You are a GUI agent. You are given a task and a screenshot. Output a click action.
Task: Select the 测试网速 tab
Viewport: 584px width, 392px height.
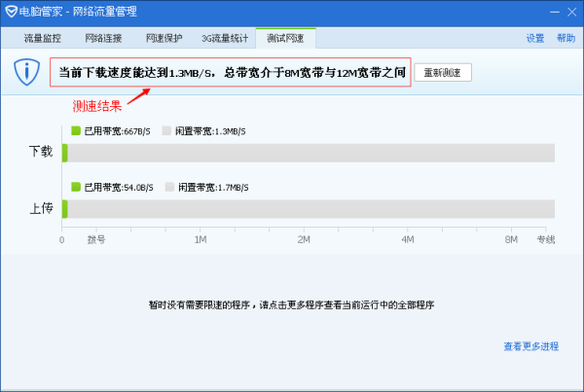pyautogui.click(x=285, y=38)
